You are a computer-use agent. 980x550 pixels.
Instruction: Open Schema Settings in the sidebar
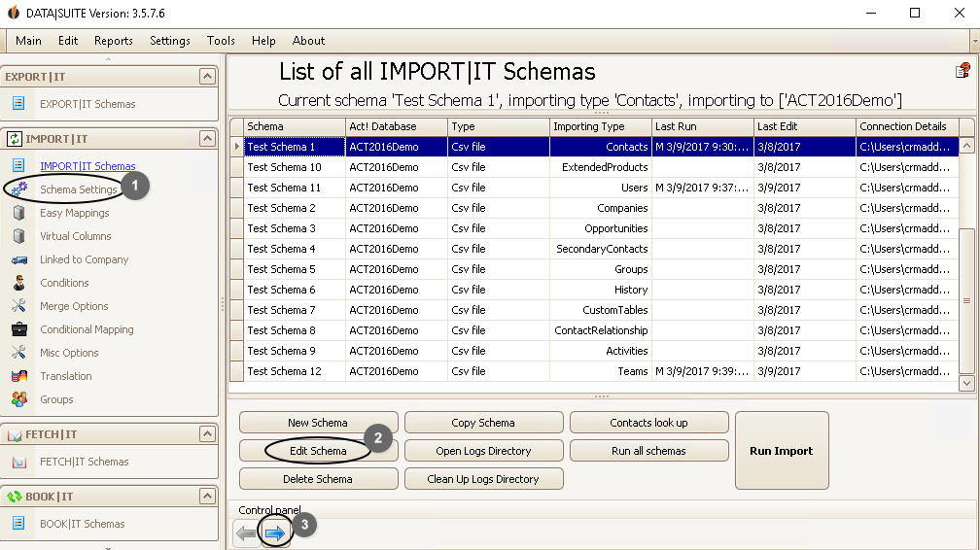click(78, 189)
